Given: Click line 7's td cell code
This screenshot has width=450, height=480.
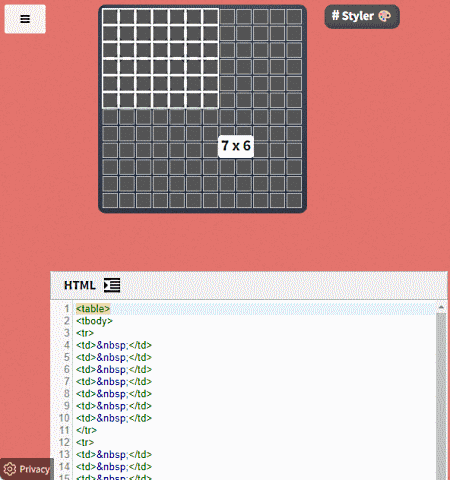Looking at the screenshot, I should (x=114, y=382).
